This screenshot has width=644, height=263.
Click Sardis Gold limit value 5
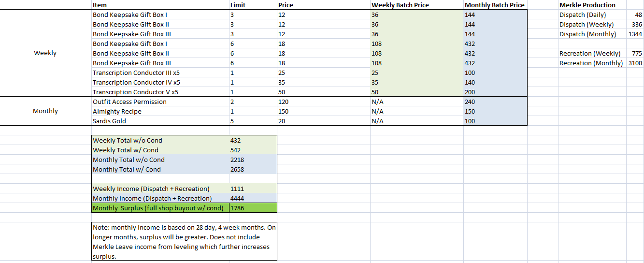253,121
